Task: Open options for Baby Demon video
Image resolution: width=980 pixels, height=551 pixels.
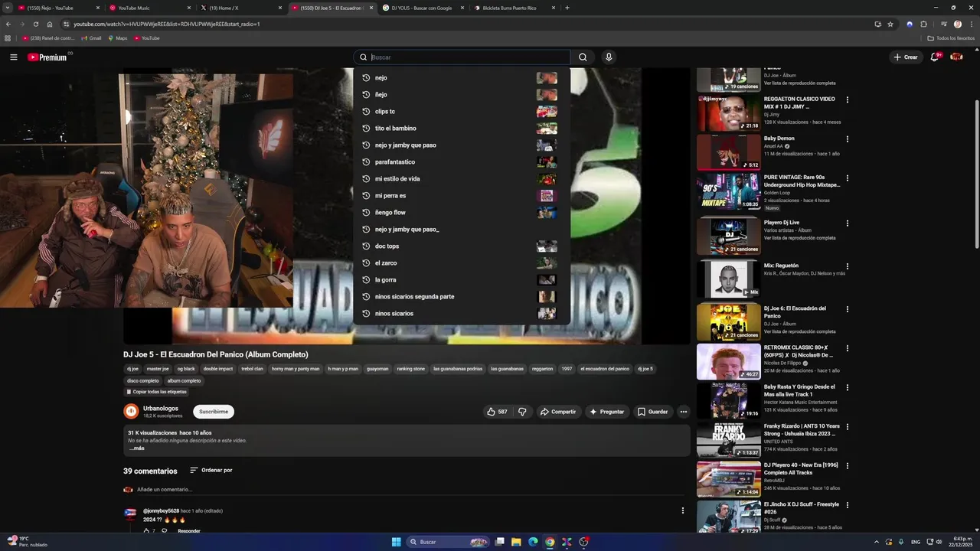Action: [x=847, y=139]
